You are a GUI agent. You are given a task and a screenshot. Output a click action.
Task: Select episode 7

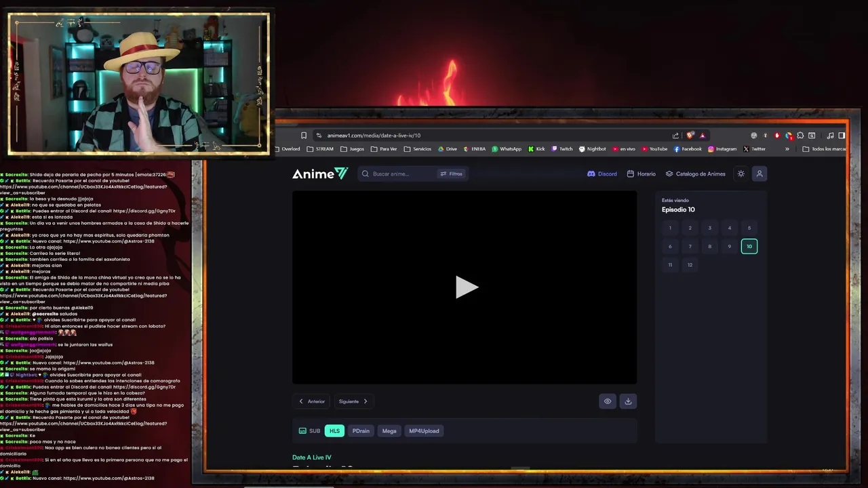point(690,246)
